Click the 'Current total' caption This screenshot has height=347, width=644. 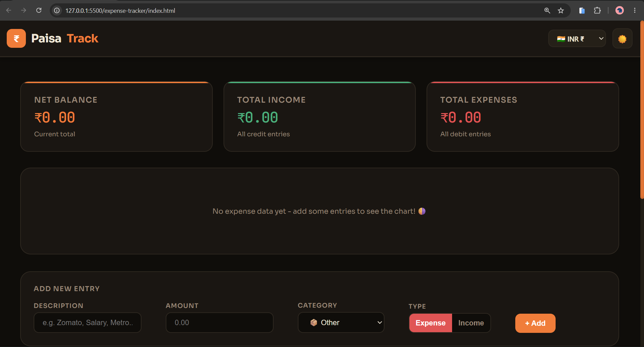(x=55, y=134)
